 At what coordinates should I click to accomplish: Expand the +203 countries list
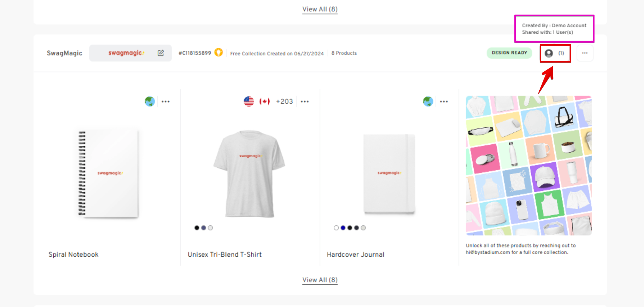[284, 101]
